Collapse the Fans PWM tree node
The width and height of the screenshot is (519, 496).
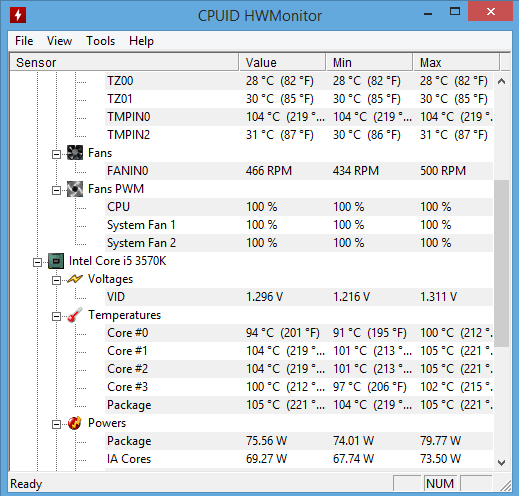(56, 190)
